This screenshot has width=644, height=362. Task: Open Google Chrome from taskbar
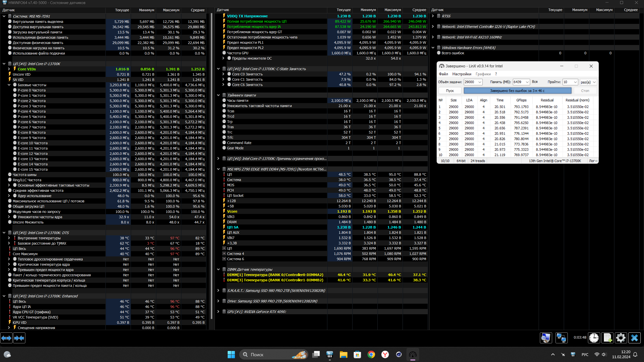click(x=371, y=354)
